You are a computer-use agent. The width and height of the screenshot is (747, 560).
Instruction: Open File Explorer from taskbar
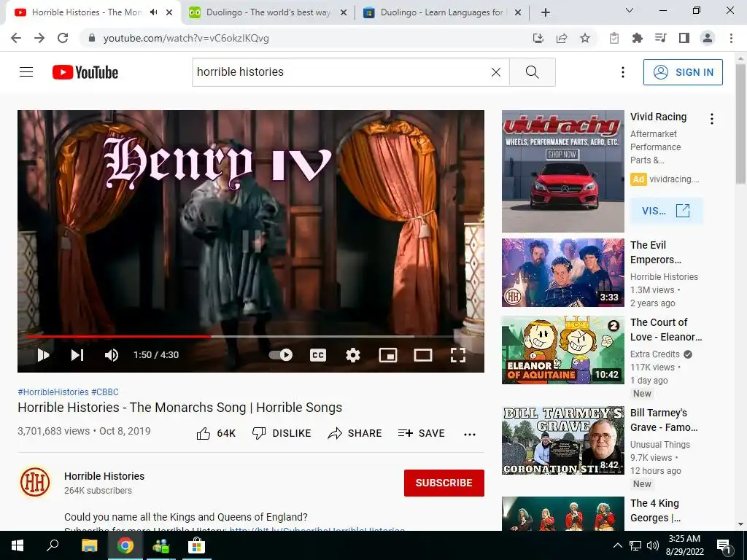(89, 545)
